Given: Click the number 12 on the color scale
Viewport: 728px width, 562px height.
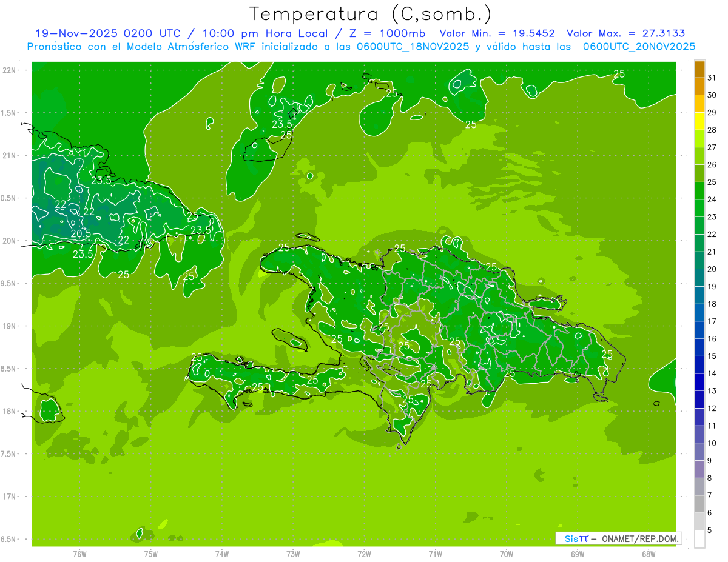Looking at the screenshot, I should [x=712, y=409].
